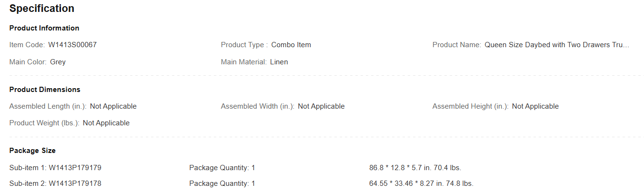Click the Product Name field label
Image resolution: width=644 pixels, height=193 pixels.
(456, 45)
